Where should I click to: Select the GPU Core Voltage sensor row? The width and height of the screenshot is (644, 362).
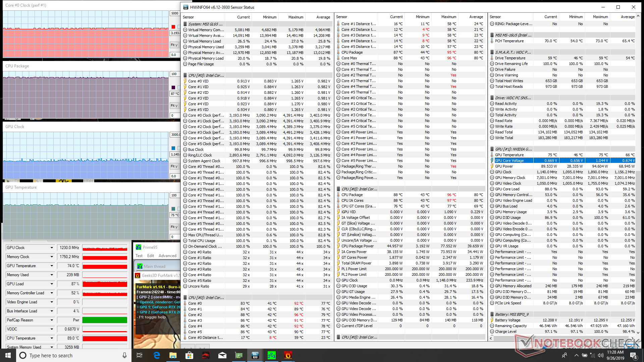509,161
